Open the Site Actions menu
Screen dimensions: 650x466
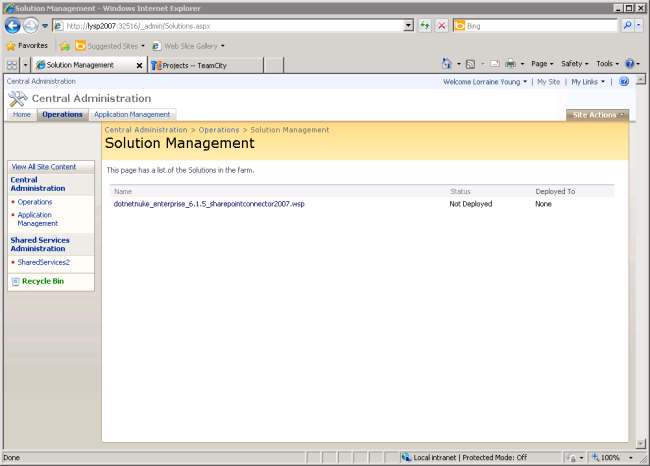pyautogui.click(x=597, y=115)
